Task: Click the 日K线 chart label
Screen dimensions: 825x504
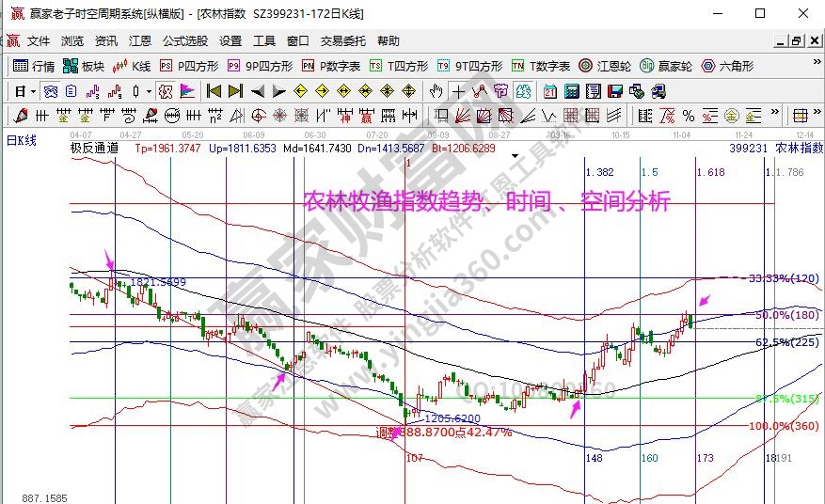Action: click(22, 140)
